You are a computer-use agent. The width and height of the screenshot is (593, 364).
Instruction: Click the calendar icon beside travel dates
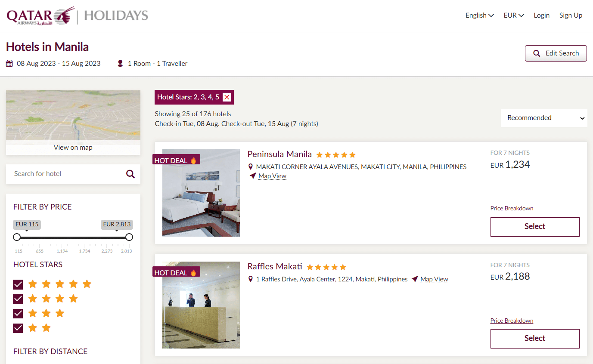pyautogui.click(x=9, y=64)
